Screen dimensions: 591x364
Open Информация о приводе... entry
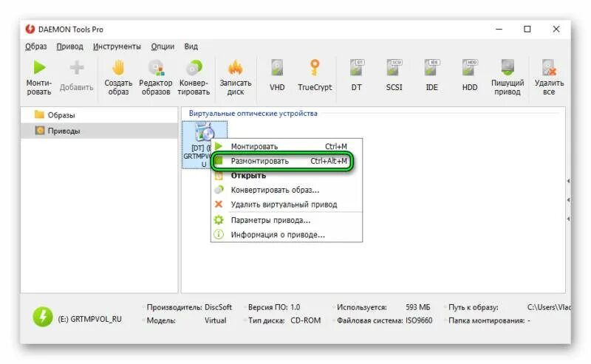pos(287,234)
